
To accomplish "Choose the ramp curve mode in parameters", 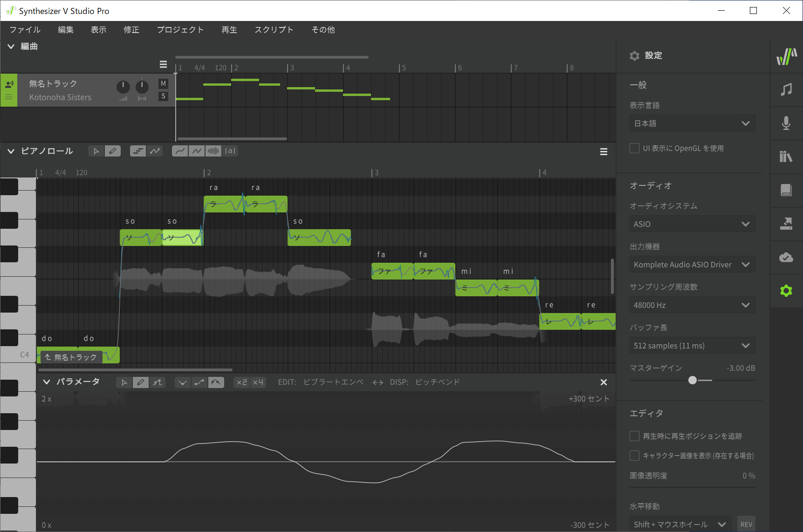I will tap(199, 382).
